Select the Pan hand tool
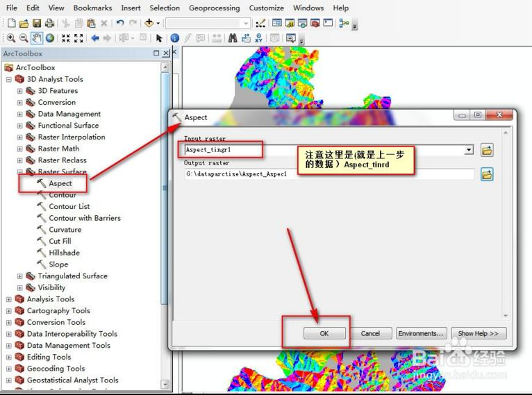Screen dimensions: 532x395 (x=37, y=38)
